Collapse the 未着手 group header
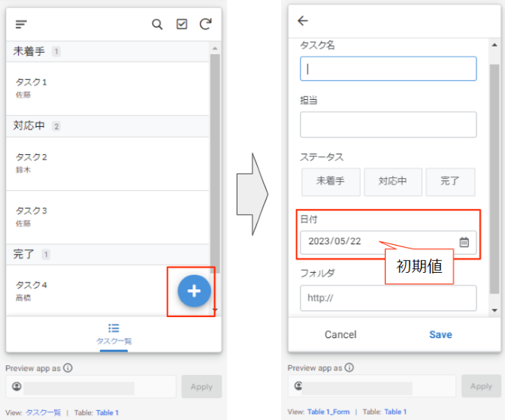 click(x=107, y=52)
